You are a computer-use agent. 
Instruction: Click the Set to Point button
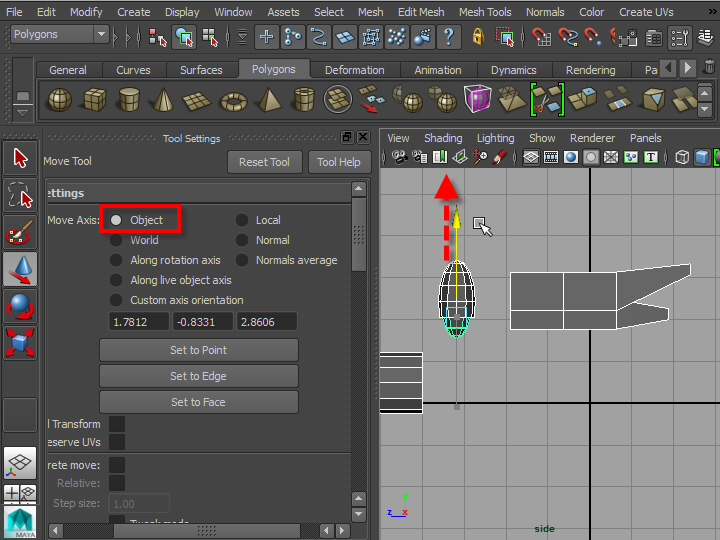(198, 350)
